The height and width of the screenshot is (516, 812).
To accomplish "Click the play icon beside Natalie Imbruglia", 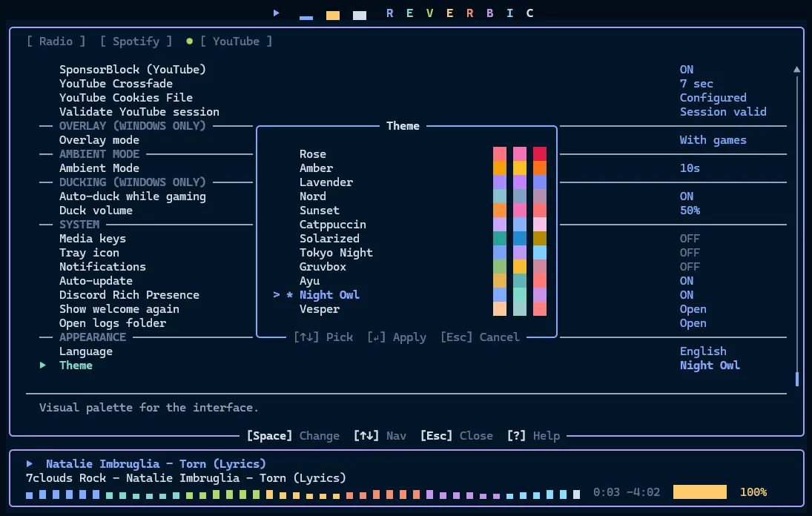I will pyautogui.click(x=30, y=463).
